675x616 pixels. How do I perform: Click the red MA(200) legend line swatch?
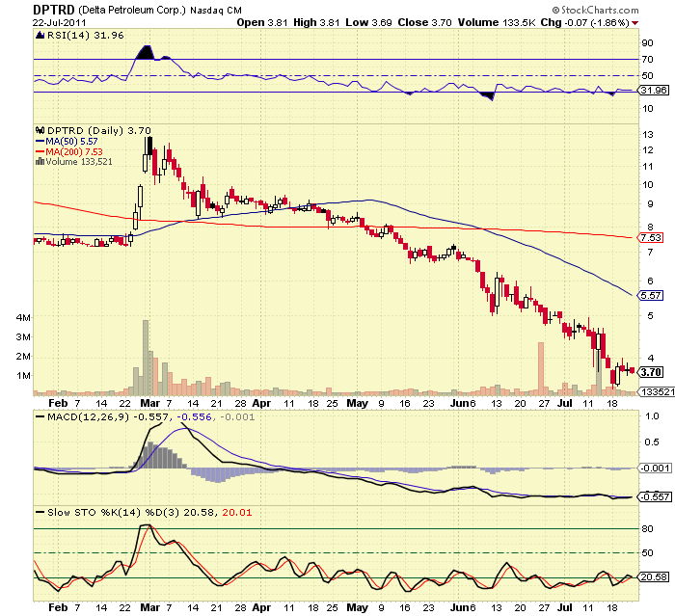[x=40, y=151]
